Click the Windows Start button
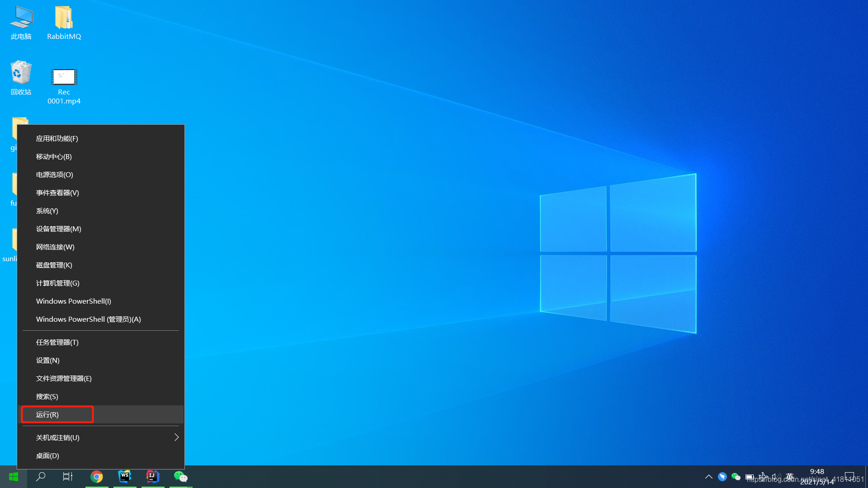The image size is (868, 488). point(14,477)
